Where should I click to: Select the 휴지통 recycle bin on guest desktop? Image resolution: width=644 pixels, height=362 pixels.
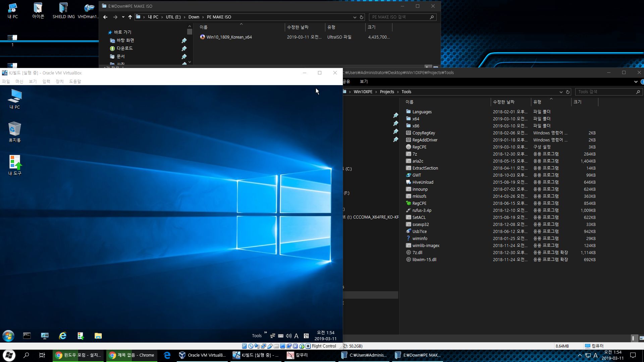pyautogui.click(x=15, y=132)
